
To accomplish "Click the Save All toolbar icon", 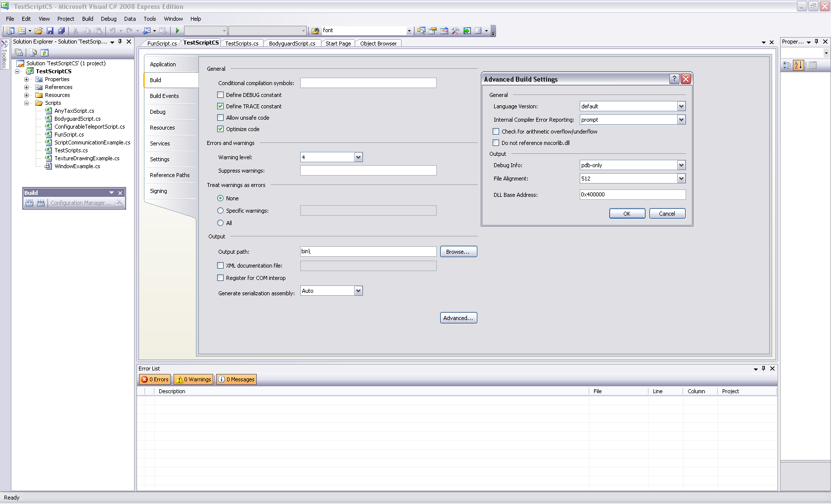I will click(x=61, y=31).
